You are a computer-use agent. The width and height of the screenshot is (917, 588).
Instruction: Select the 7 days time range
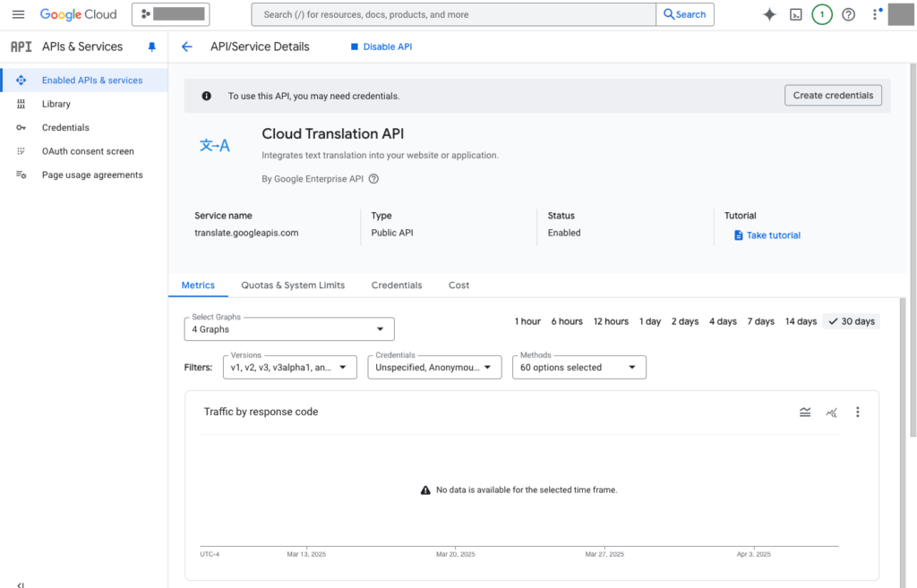coord(761,321)
